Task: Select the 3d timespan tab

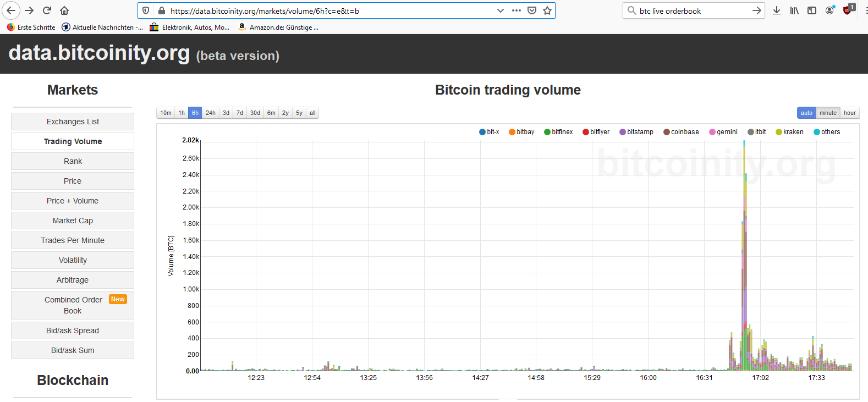Action: tap(226, 113)
